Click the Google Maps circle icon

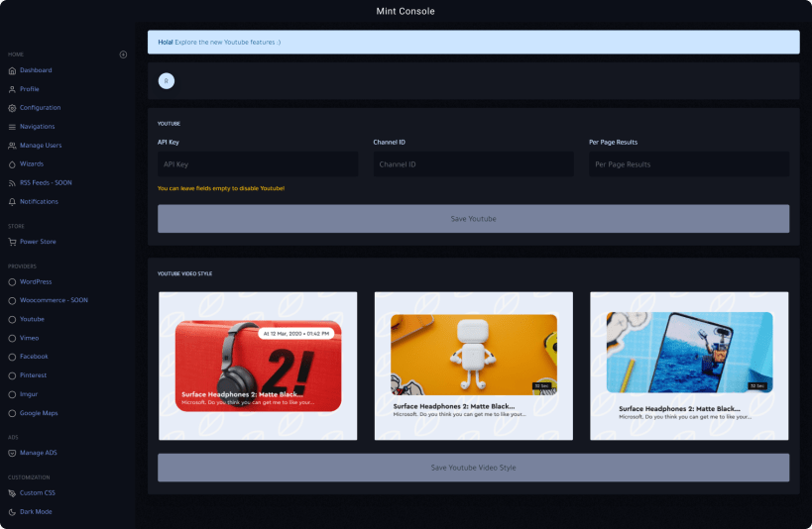[x=12, y=413]
